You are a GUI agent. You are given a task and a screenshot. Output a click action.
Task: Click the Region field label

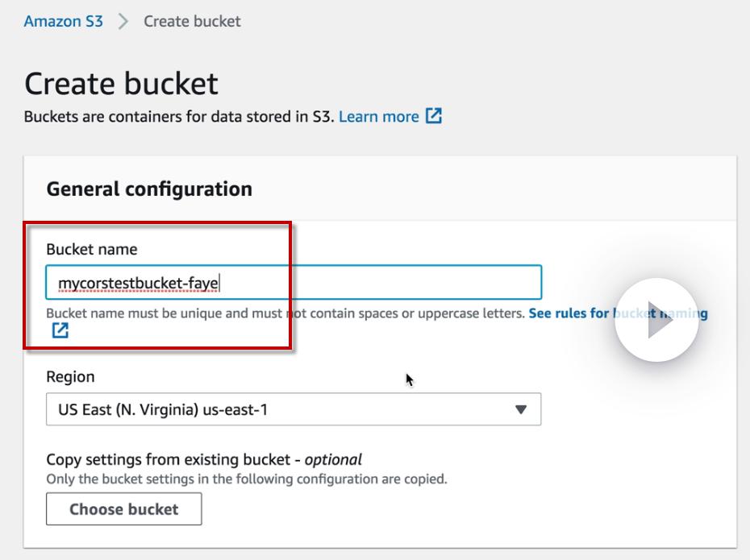pos(70,377)
